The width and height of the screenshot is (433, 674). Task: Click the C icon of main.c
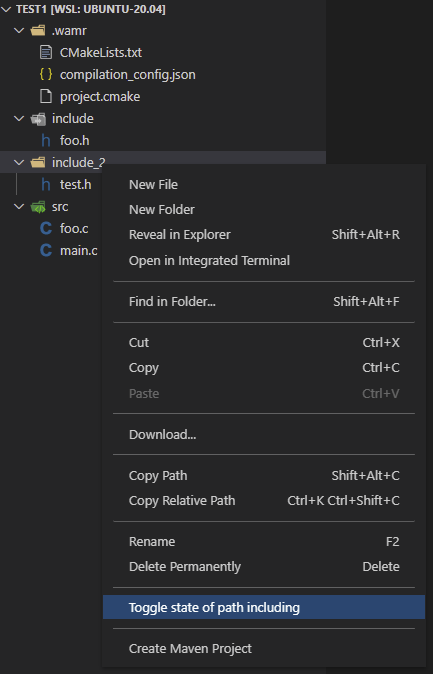pos(46,250)
